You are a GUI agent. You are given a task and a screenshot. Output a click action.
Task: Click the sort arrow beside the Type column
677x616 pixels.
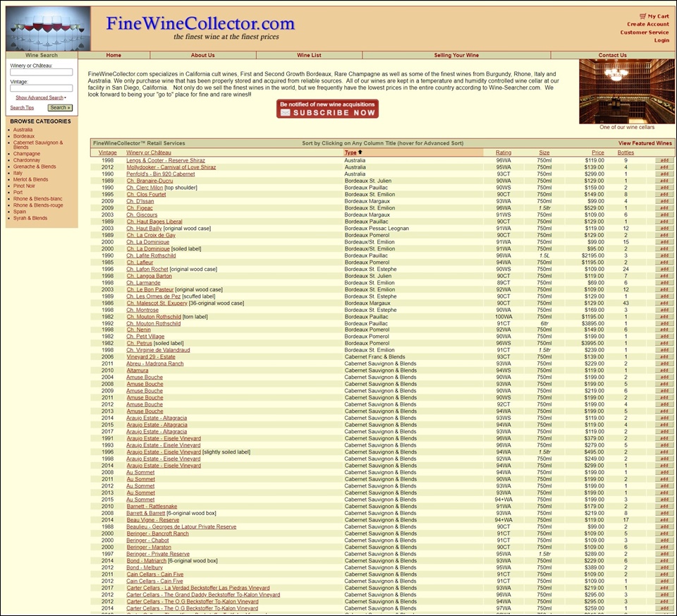tap(360, 152)
